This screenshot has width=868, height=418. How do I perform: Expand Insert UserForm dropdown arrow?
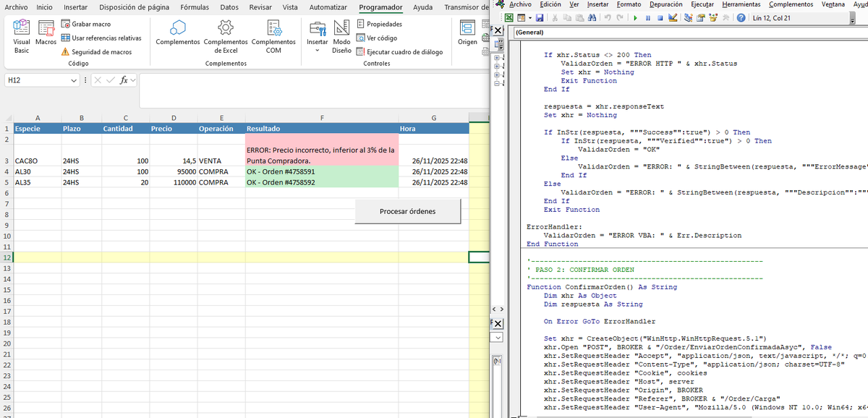530,17
